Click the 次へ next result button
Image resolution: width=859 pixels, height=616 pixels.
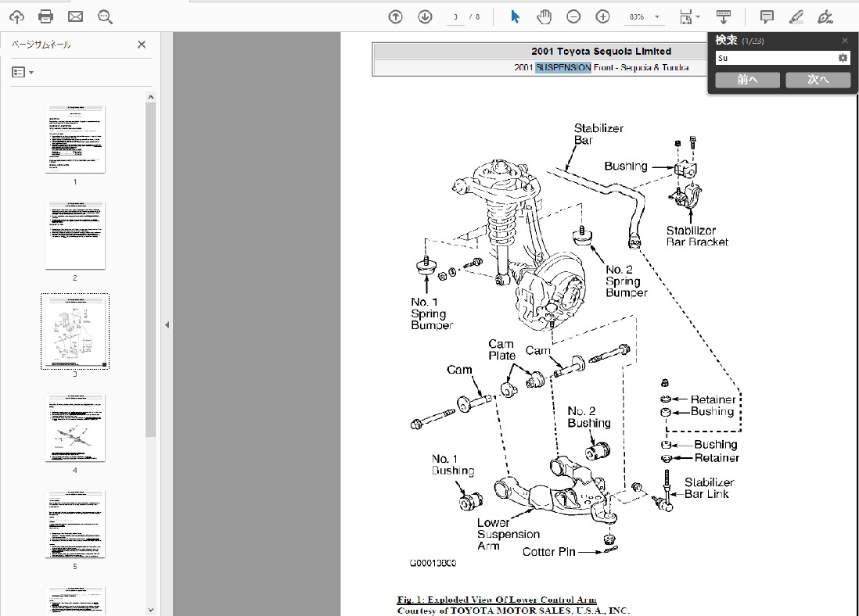(x=818, y=80)
